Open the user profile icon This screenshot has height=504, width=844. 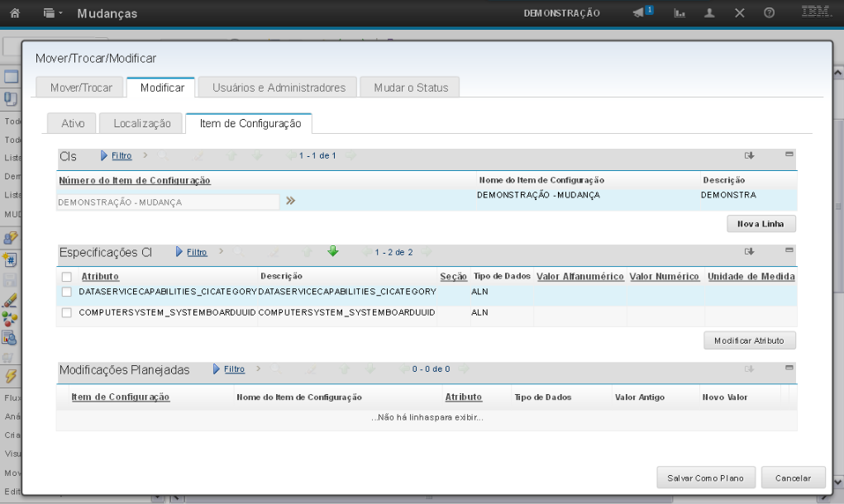click(709, 13)
